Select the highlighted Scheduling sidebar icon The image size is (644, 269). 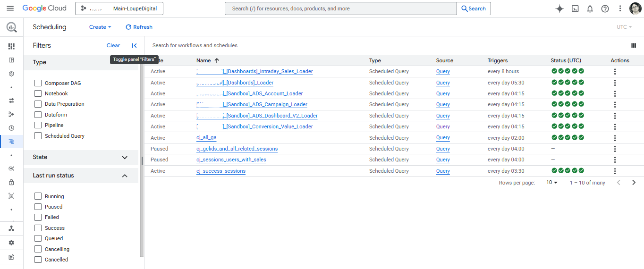(11, 142)
